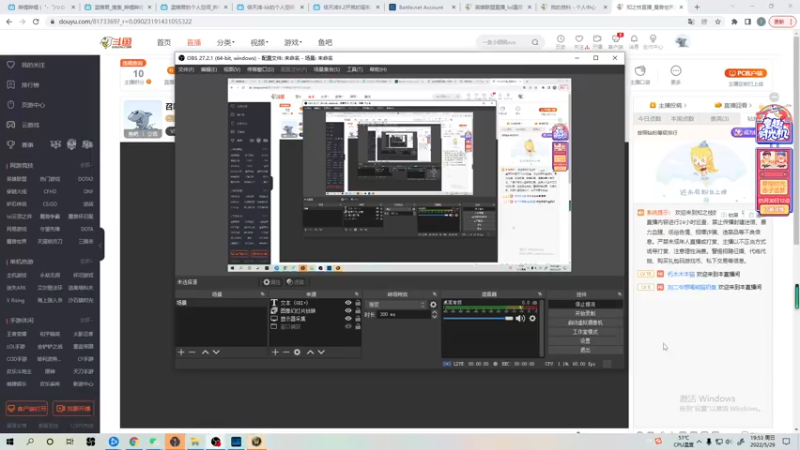
Task: Move the scene down in 场景 panel
Action: [x=216, y=352]
